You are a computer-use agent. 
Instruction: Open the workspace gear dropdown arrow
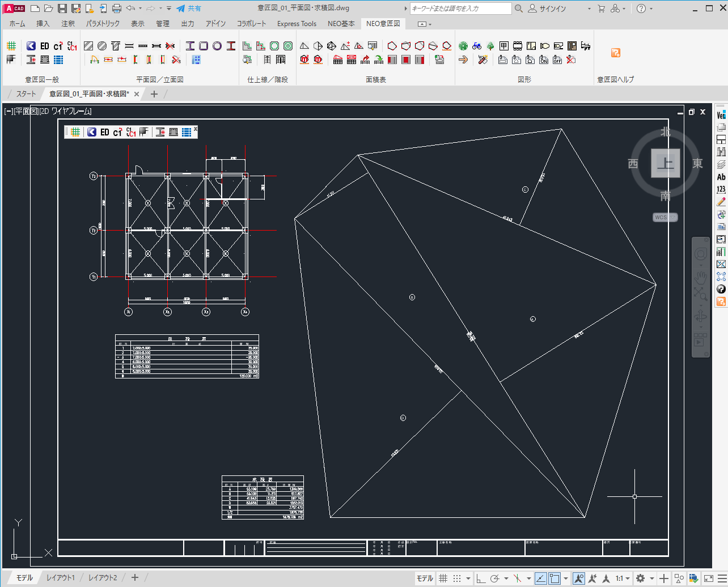click(x=651, y=579)
